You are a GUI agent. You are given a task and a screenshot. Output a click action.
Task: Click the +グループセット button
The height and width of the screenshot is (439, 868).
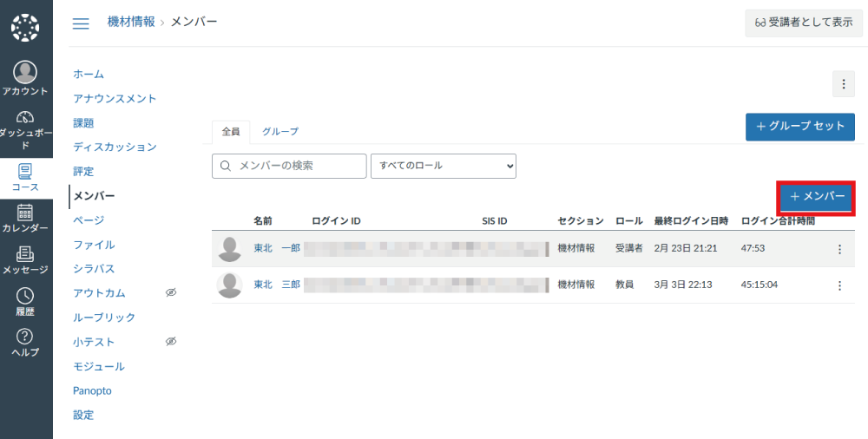point(800,127)
